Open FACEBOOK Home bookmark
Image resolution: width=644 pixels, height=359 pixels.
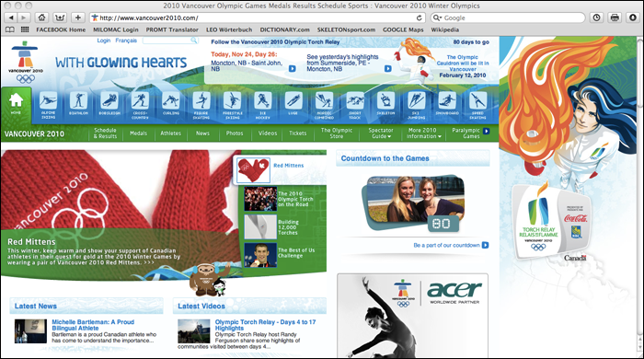pyautogui.click(x=61, y=29)
